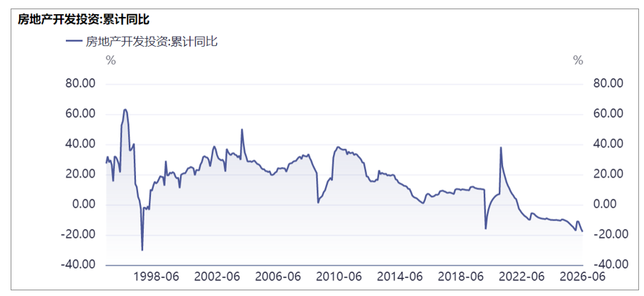The width and height of the screenshot is (644, 296).
Task: Click the line's final data point at right edge
Action: tap(582, 231)
